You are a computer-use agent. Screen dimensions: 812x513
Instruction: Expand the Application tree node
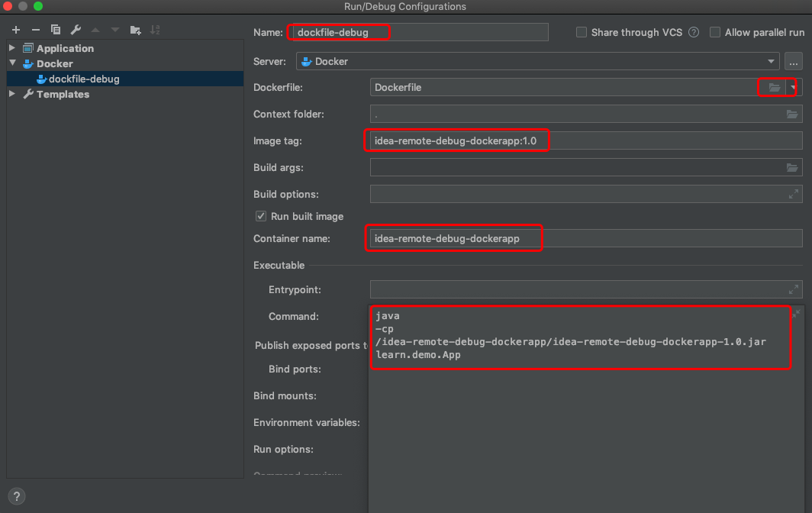11,48
